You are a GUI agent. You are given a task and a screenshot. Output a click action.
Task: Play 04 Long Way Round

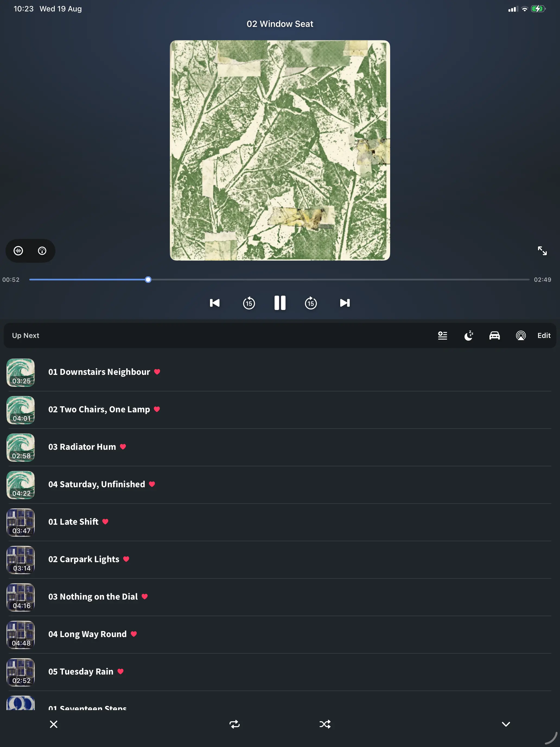coord(280,635)
